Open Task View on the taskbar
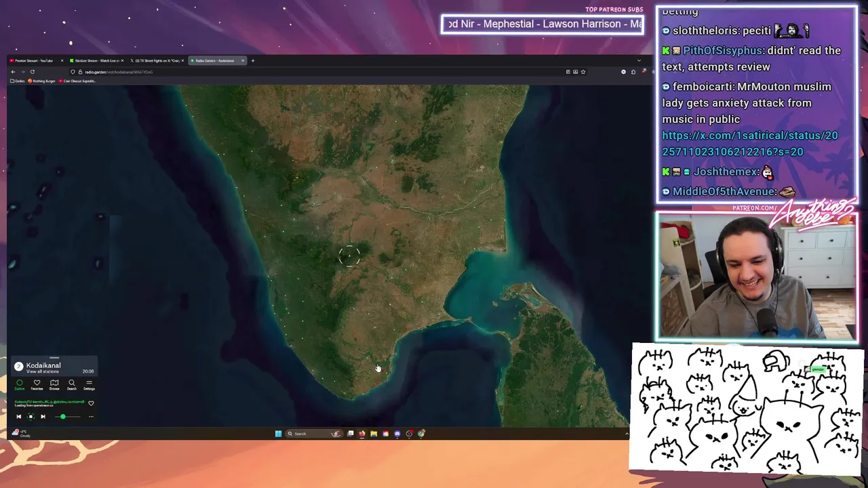The width and height of the screenshot is (868, 488). pyautogui.click(x=351, y=434)
